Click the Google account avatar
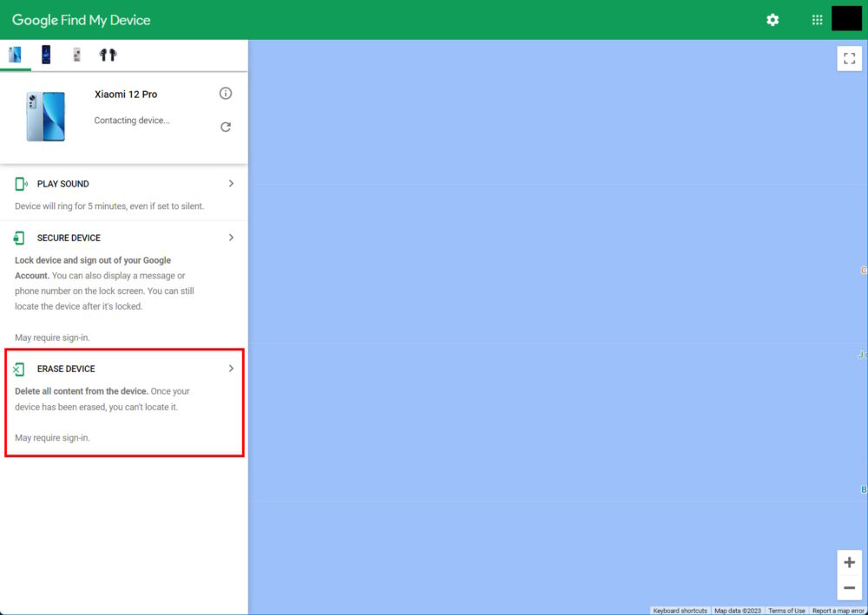Screen dimensions: 868x615 pyautogui.click(x=846, y=19)
